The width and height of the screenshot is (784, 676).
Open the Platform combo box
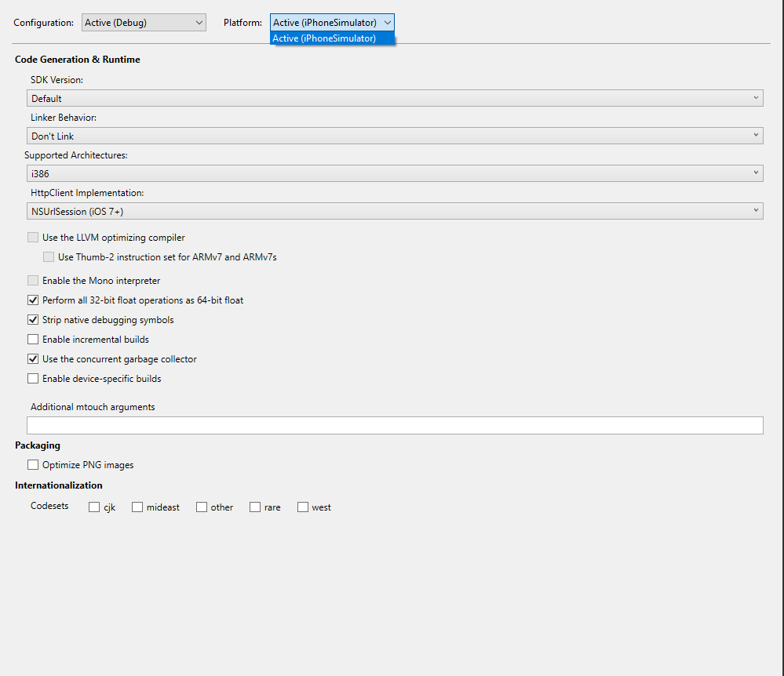(332, 23)
